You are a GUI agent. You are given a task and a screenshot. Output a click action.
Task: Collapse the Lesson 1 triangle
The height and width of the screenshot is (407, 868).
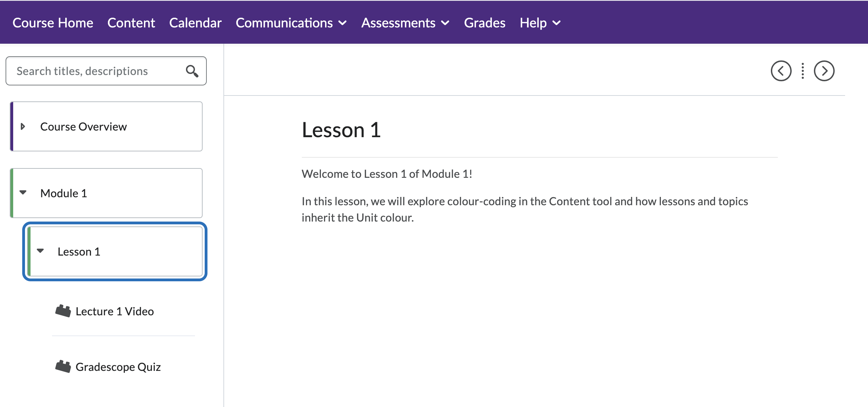[x=40, y=251]
